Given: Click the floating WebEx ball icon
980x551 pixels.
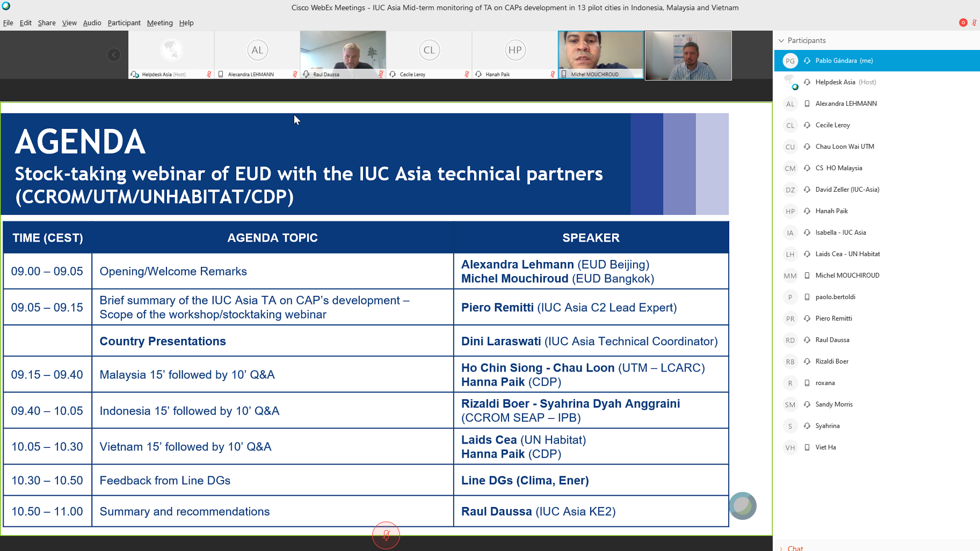Looking at the screenshot, I should (743, 505).
